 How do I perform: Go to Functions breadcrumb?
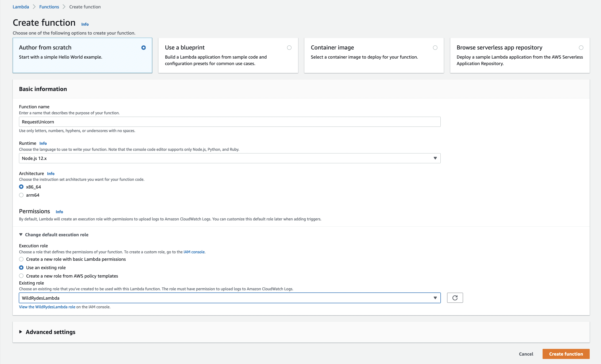pyautogui.click(x=49, y=7)
